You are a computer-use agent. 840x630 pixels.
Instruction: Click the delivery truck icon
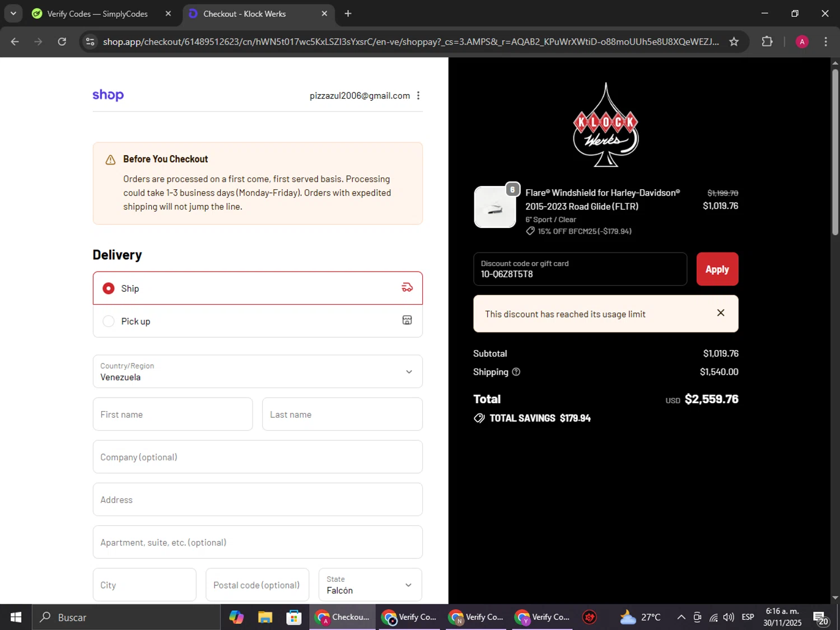(407, 288)
